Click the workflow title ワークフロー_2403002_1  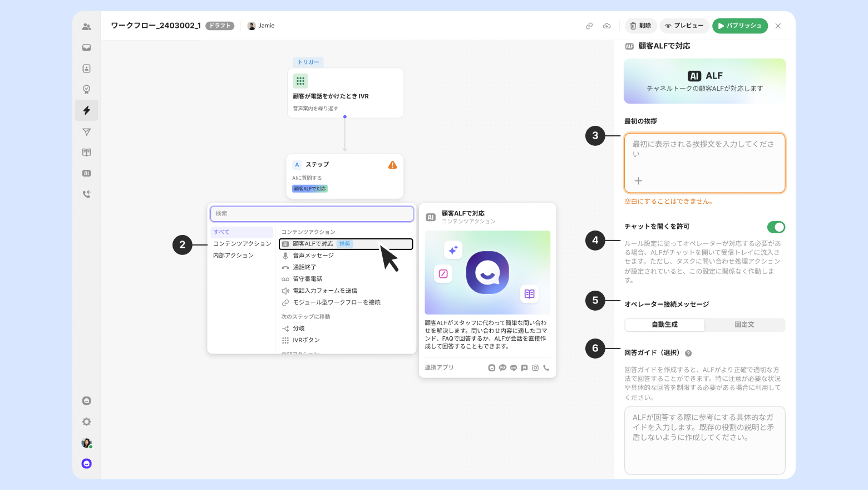click(x=156, y=26)
